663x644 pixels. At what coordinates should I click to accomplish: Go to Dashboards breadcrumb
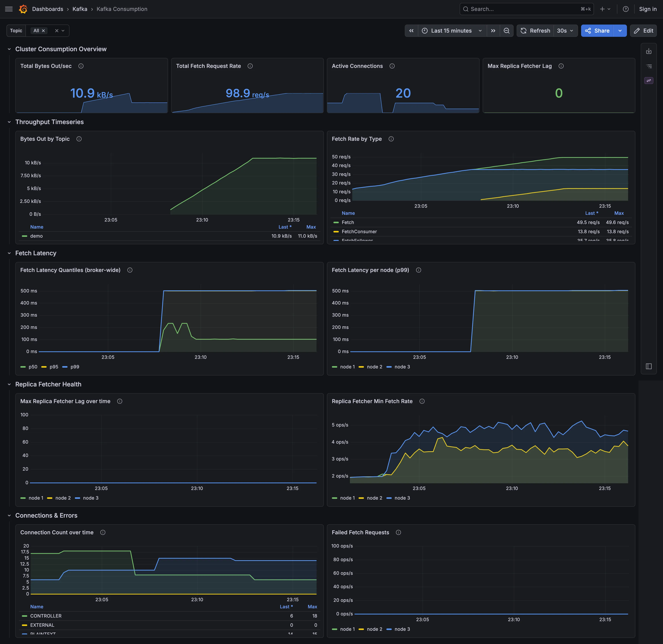pos(48,9)
